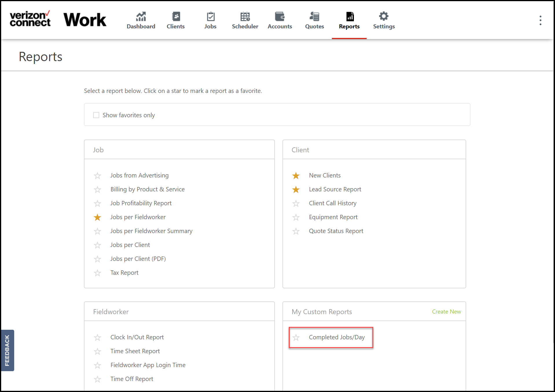Star the Fieldworker App Login Time report
The image size is (555, 392).
pyautogui.click(x=98, y=365)
